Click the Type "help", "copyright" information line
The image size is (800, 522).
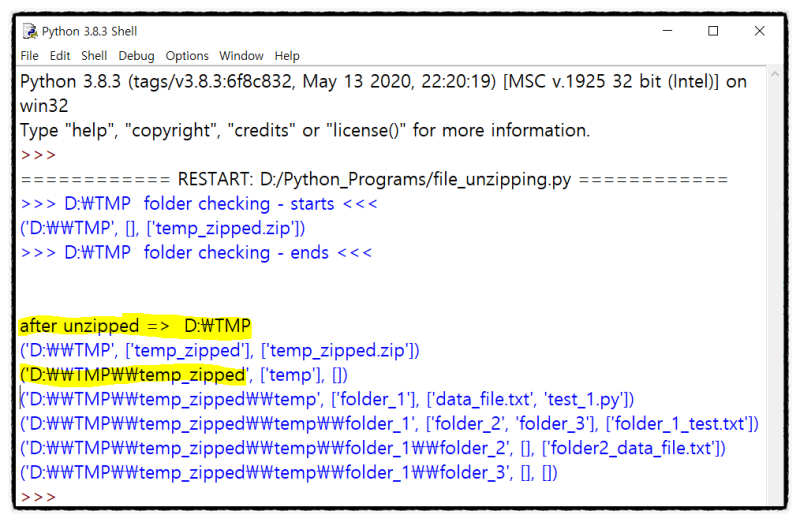[x=305, y=131]
